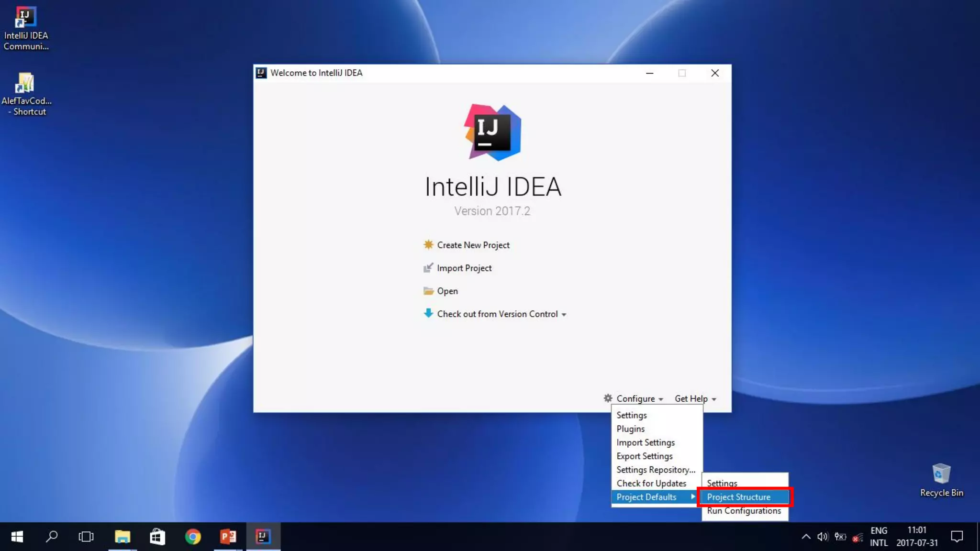The height and width of the screenshot is (551, 980).
Task: Open the volume control in tray
Action: (823, 537)
